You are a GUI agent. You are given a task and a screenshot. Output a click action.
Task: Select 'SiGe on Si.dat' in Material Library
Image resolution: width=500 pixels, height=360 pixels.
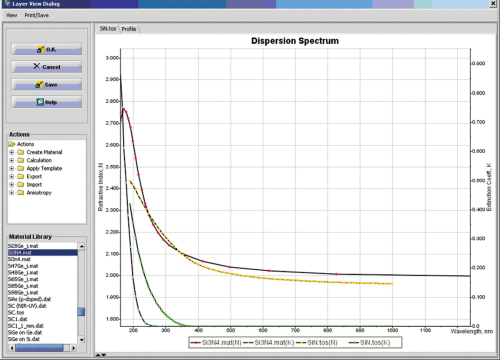tap(24, 339)
